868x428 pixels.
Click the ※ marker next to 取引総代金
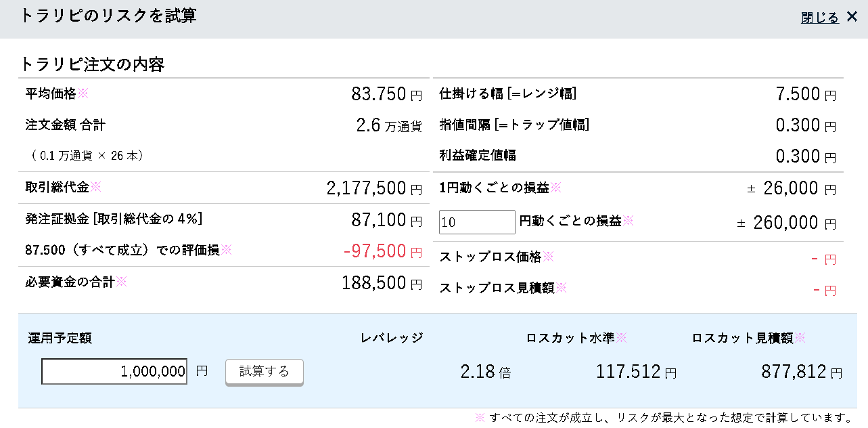tap(95, 187)
